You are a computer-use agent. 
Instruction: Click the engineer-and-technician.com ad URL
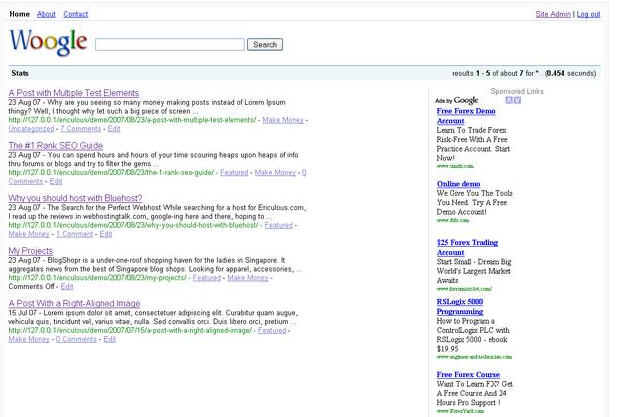pyautogui.click(x=474, y=357)
